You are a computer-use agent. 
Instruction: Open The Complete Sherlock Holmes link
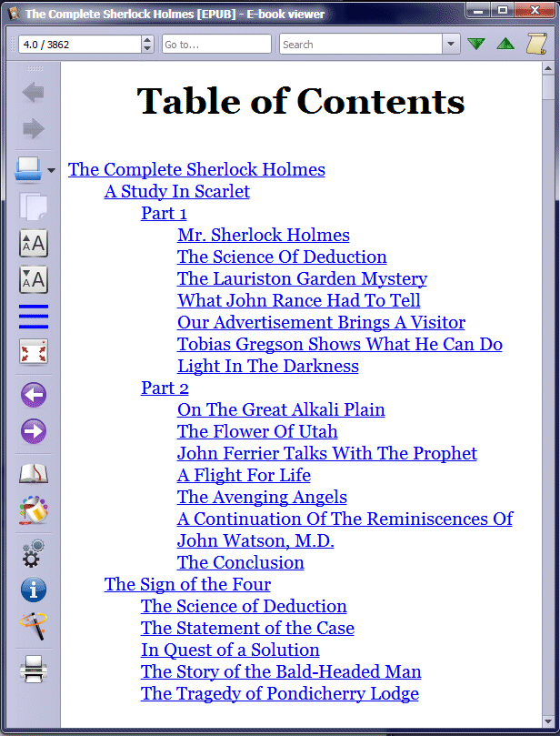196,170
